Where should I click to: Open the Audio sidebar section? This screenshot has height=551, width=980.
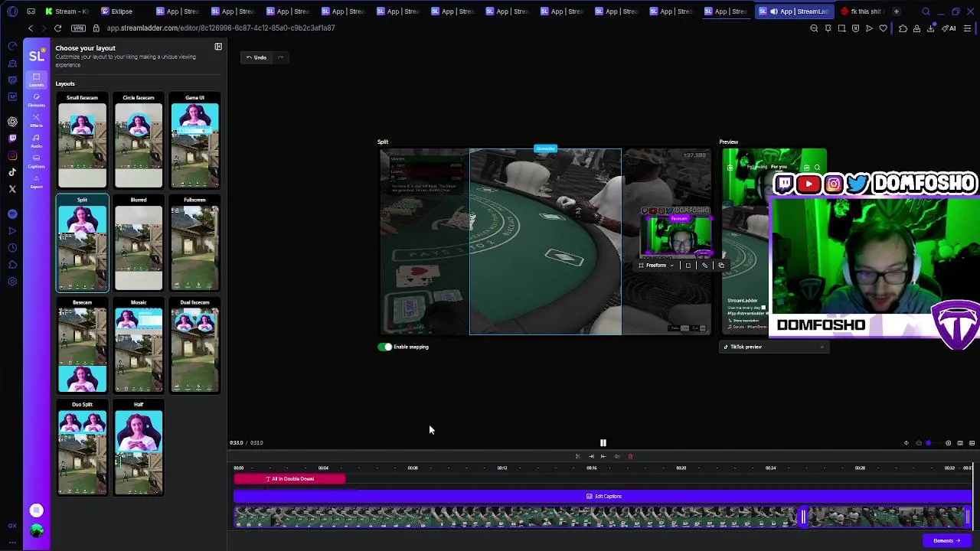point(36,141)
